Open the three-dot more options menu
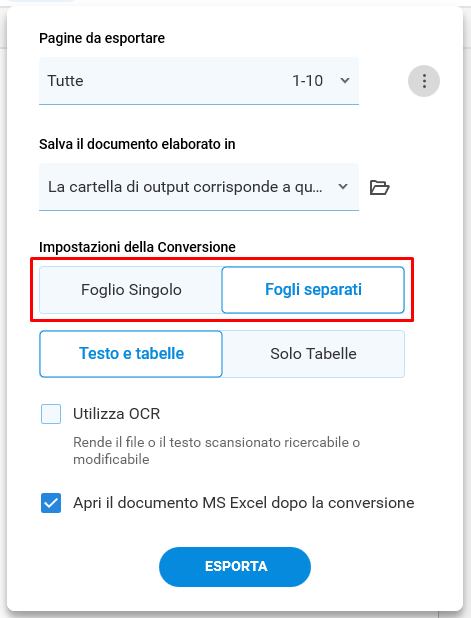Image resolution: width=471 pixels, height=618 pixels. click(424, 81)
